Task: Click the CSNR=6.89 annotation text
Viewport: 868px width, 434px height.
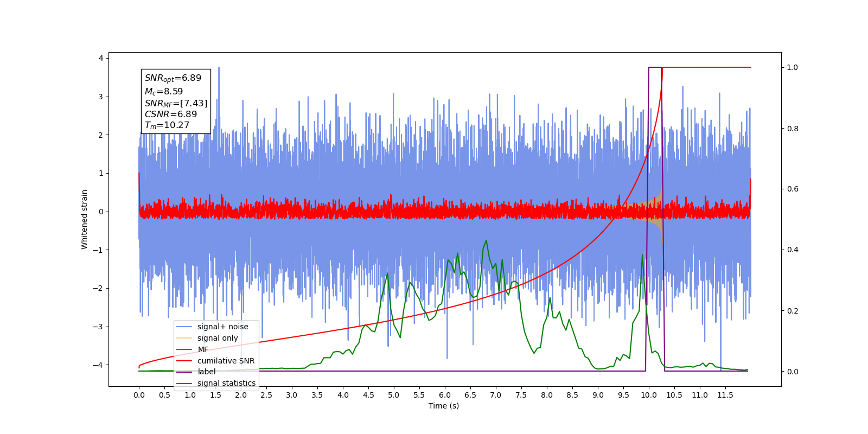Action: [x=170, y=114]
